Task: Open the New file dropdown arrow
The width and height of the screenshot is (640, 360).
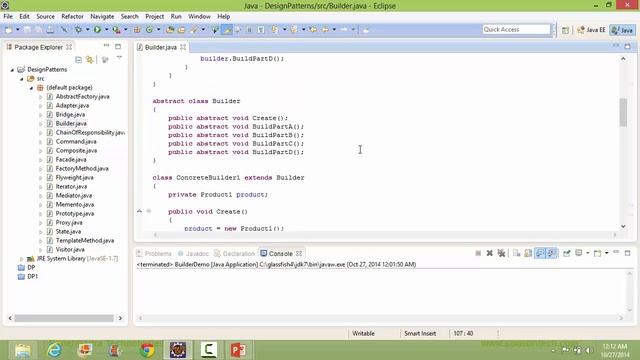Action: point(17,29)
